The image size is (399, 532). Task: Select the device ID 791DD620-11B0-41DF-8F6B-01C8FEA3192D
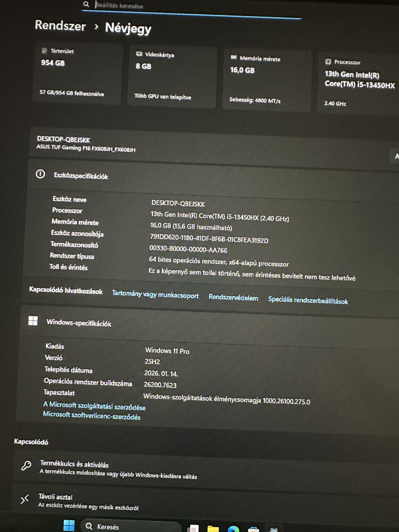pyautogui.click(x=209, y=239)
